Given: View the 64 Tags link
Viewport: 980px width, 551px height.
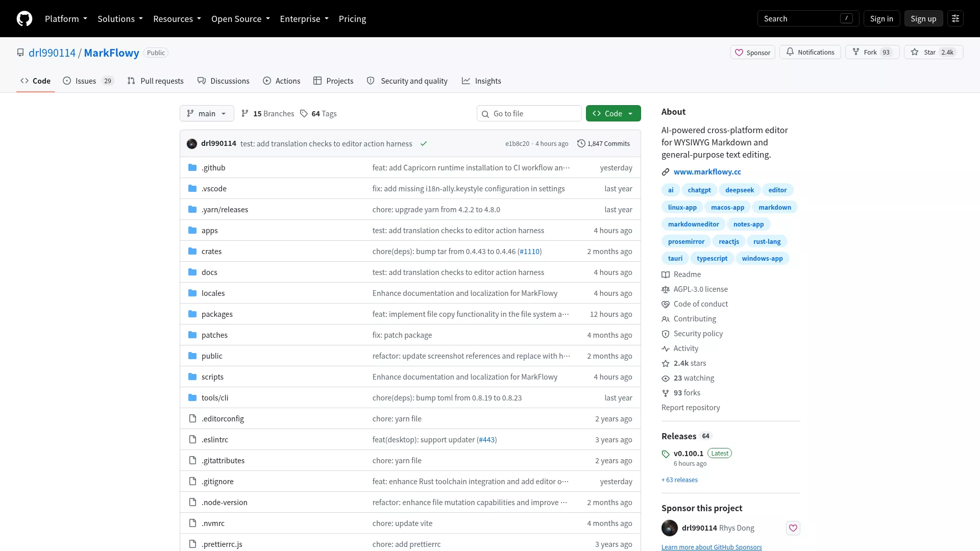Looking at the screenshot, I should (x=318, y=113).
